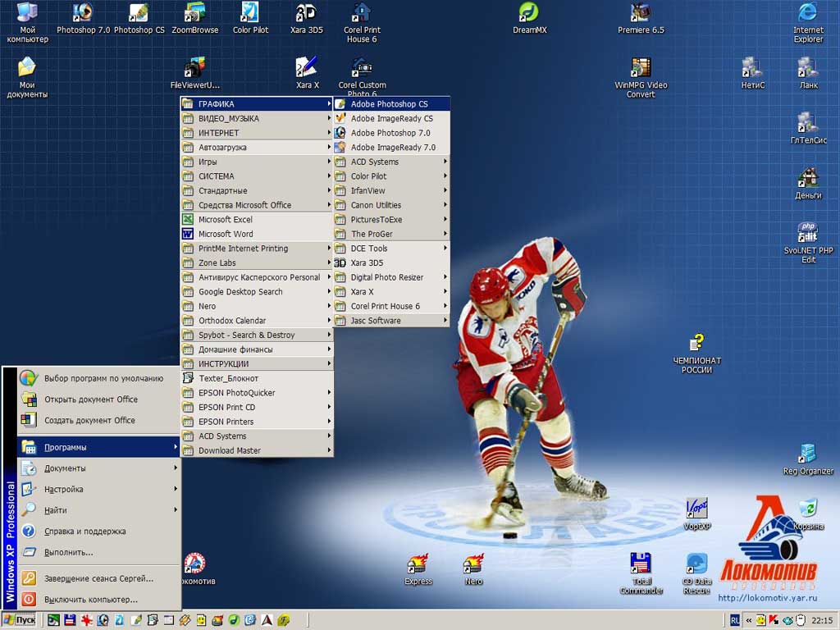The height and width of the screenshot is (630, 840).
Task: Open Corel Print House 6 desktop icon
Action: tap(362, 22)
